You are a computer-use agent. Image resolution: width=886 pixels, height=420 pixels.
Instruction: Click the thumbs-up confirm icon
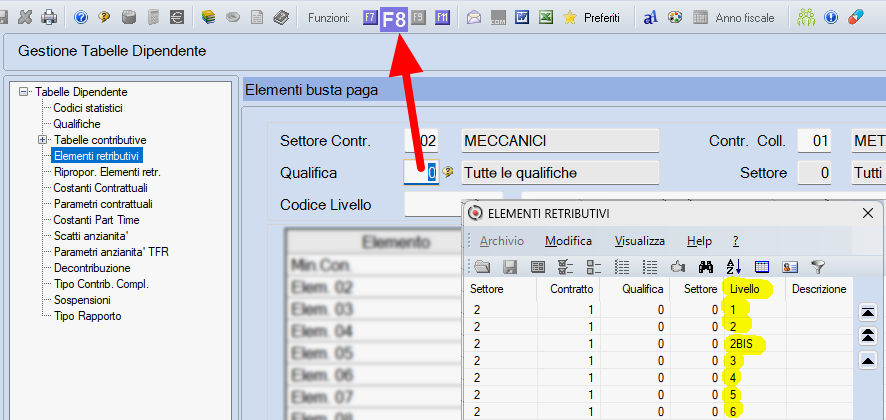(677, 266)
